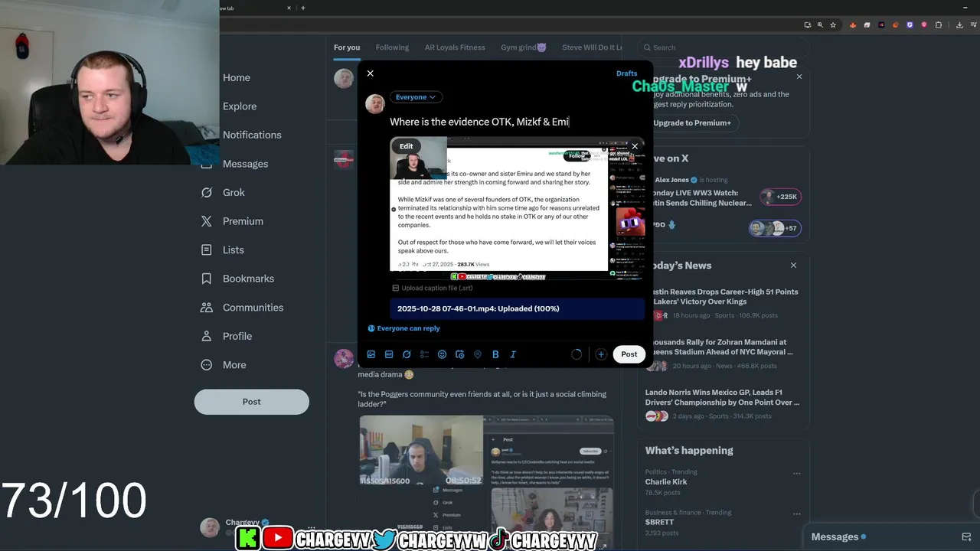Viewport: 980px width, 551px height.
Task: Close the compose post dialog
Action: [x=371, y=73]
